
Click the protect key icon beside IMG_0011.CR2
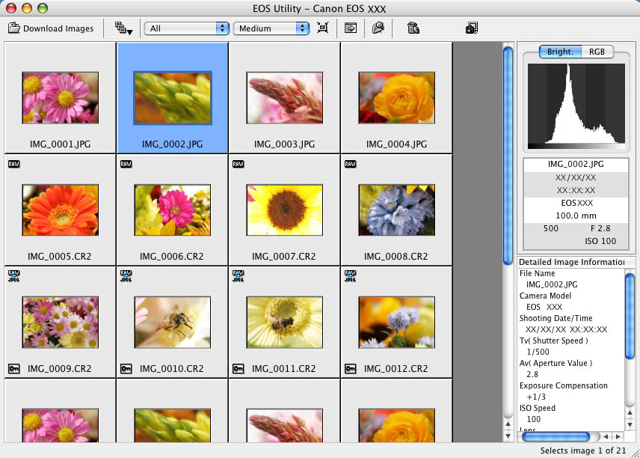pos(238,369)
